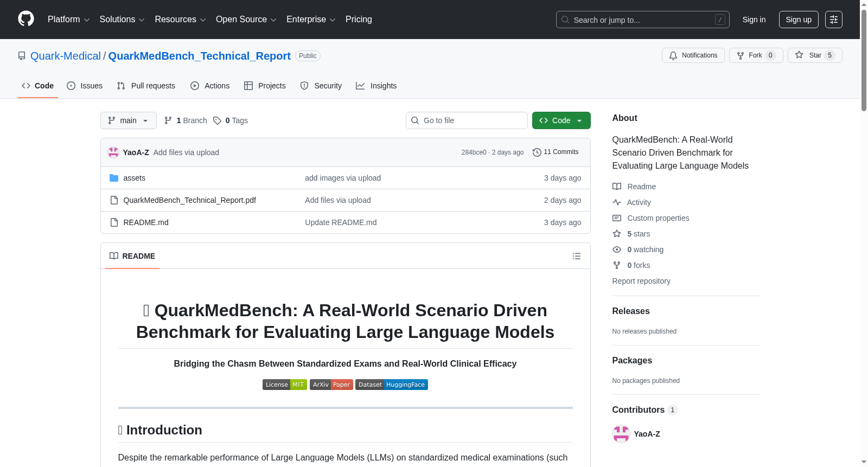Switch to the Security tab
The image size is (868, 467).
click(x=321, y=86)
